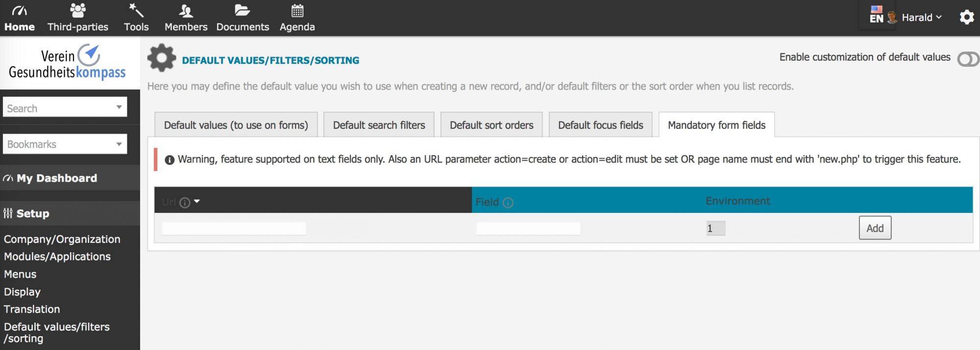Switch to Default sort orders tab
The height and width of the screenshot is (350, 980).
coord(491,125)
